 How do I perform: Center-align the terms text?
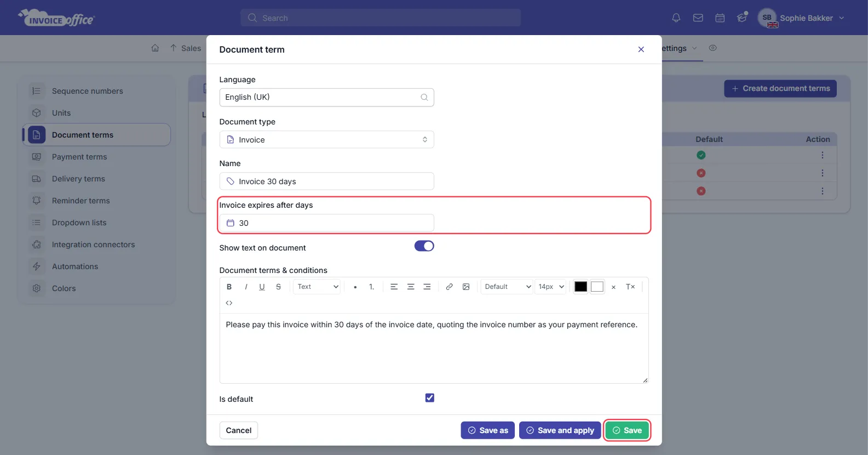point(411,287)
